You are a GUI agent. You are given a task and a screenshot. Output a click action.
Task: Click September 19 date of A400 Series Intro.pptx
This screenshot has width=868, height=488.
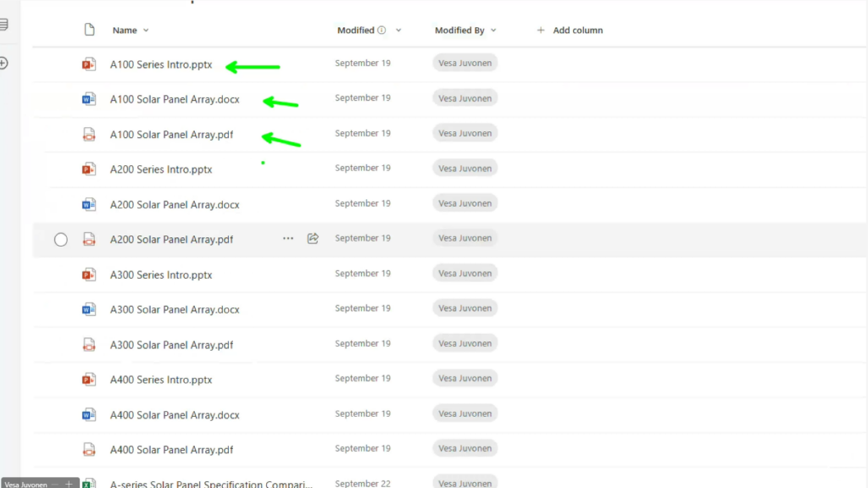[363, 379]
